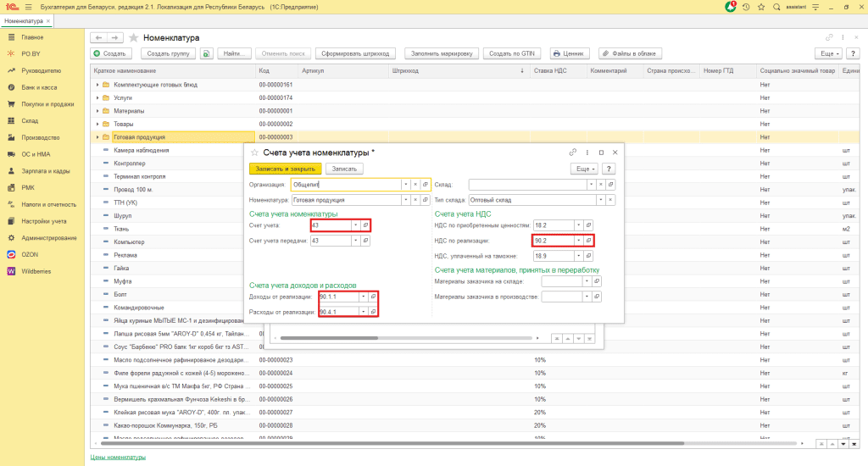Click the Создать по GTIN button
The width and height of the screenshot is (868, 466).
point(511,53)
